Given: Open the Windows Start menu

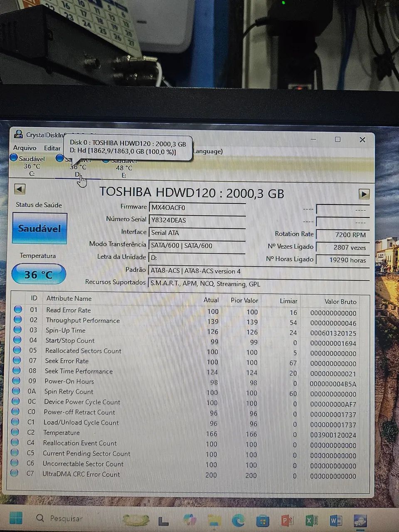Looking at the screenshot, I should coord(16,518).
